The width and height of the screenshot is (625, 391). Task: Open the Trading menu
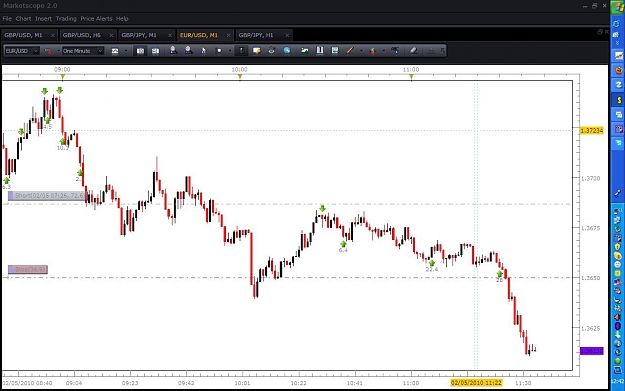(66, 19)
